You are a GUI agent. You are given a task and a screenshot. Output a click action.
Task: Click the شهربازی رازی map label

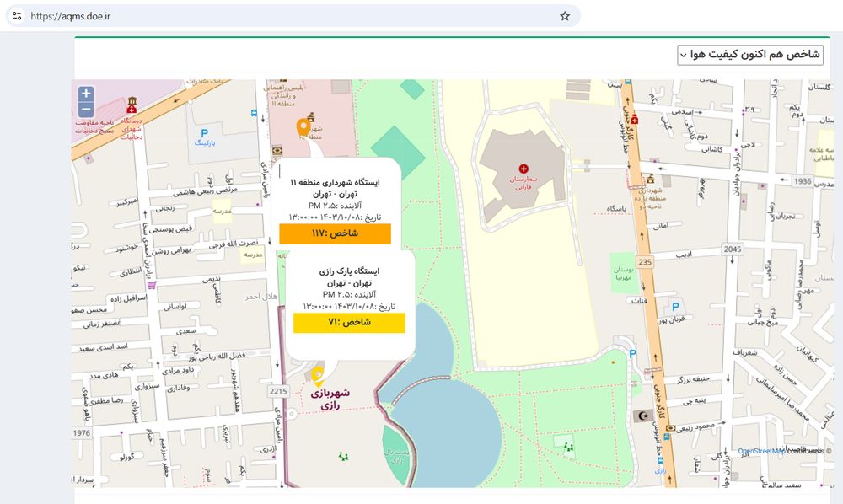point(330,399)
